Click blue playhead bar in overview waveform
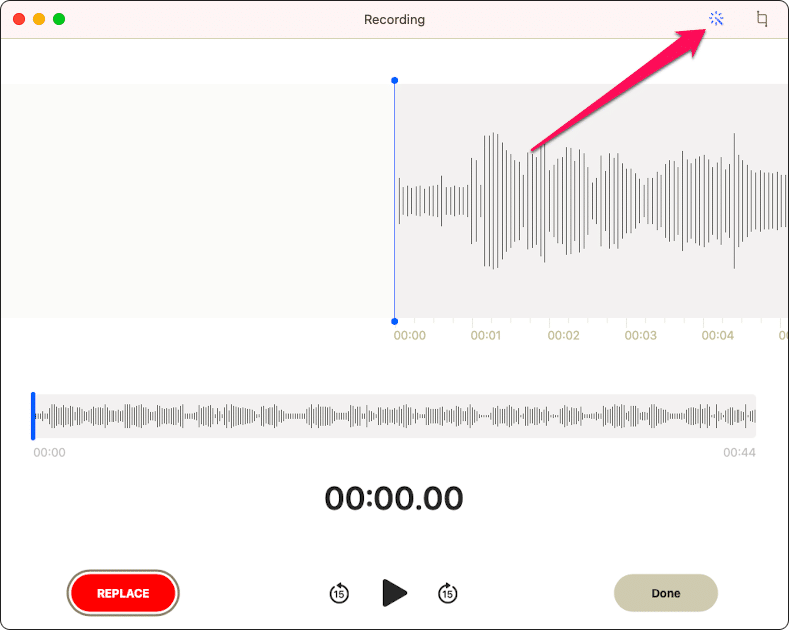 tap(33, 416)
